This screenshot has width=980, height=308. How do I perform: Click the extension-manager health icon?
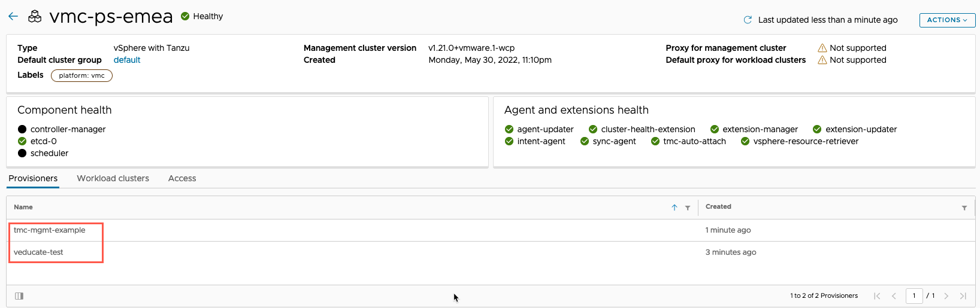point(715,129)
